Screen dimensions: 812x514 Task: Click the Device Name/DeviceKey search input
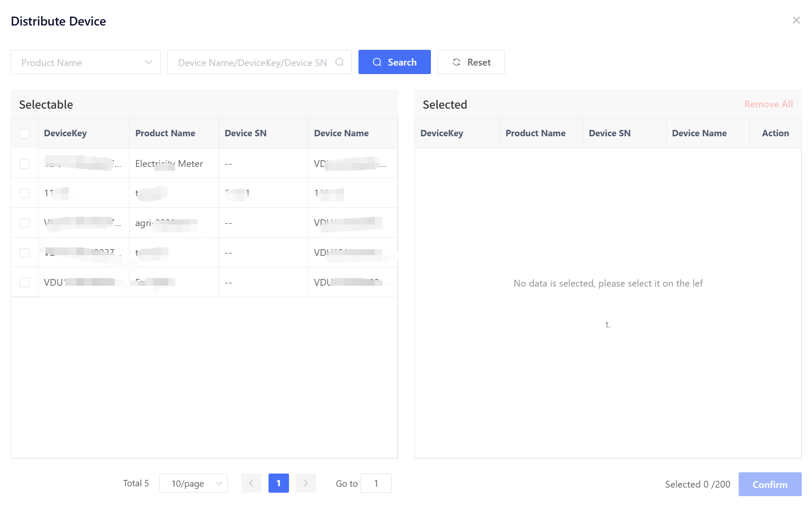[x=252, y=62]
